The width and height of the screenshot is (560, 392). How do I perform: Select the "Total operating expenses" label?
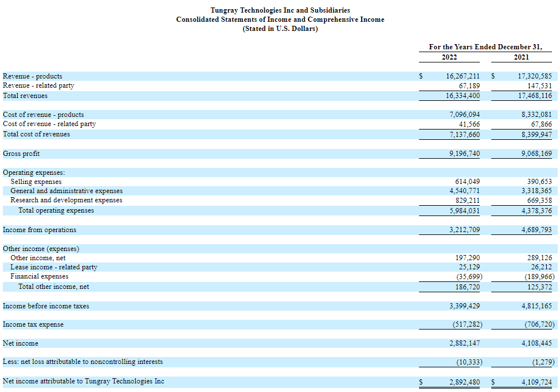pos(56,211)
